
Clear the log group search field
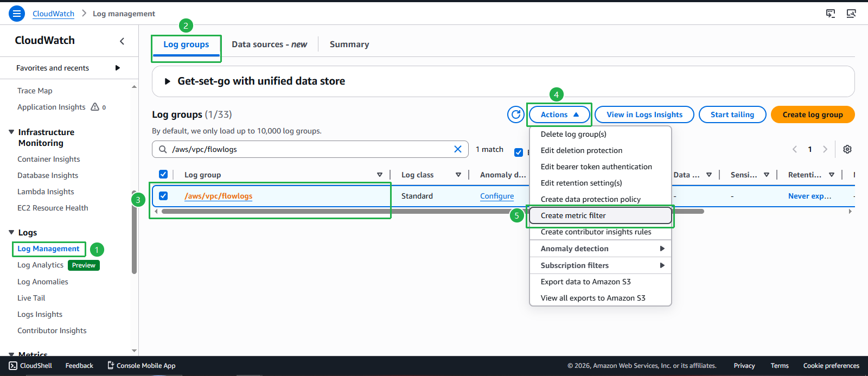(458, 149)
